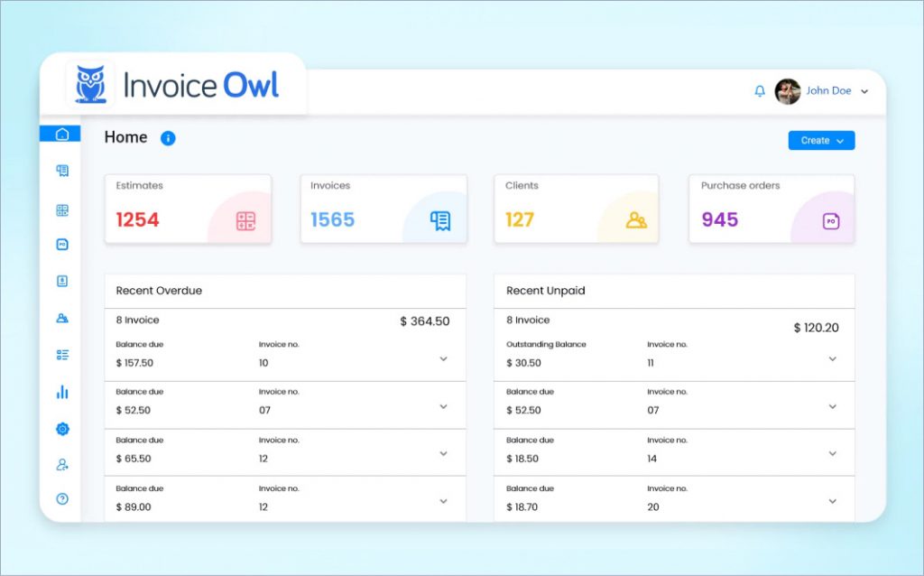924x576 pixels.
Task: Expand the overdue $ 65.50 invoice row
Action: tap(443, 454)
